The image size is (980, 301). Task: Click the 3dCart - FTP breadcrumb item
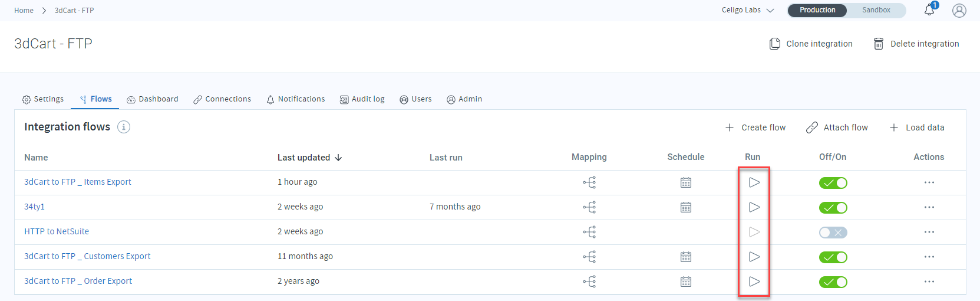[x=74, y=11]
